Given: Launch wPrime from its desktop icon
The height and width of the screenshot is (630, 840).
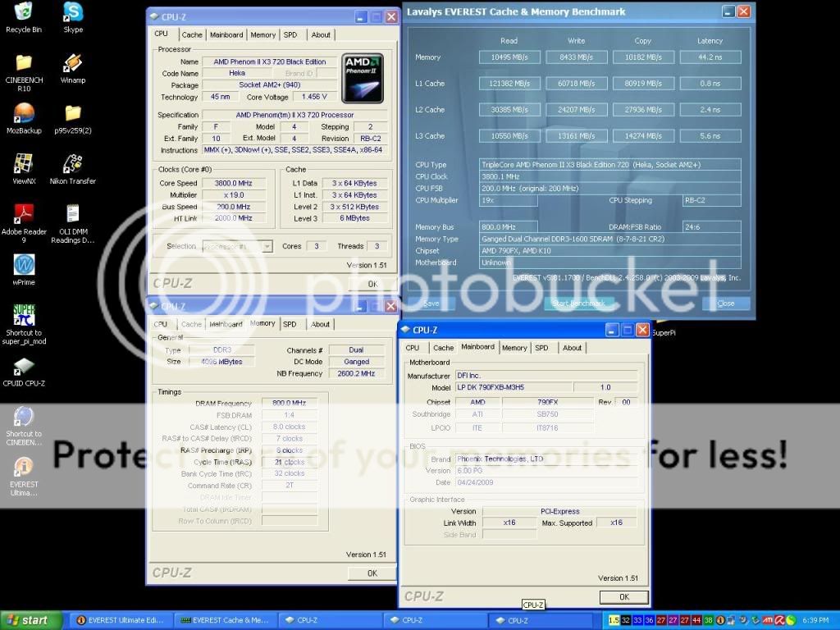Looking at the screenshot, I should click(24, 270).
